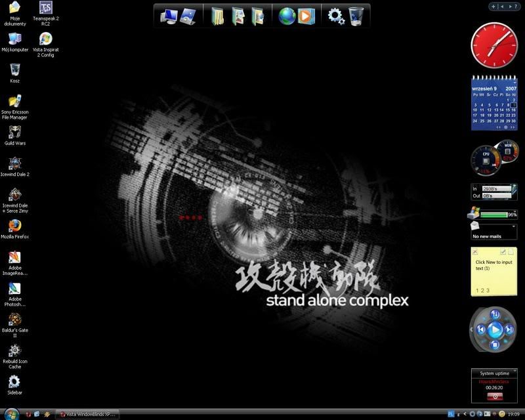Screen dimensions: 525x420
Task: Play media in the player gadget
Action: point(495,330)
